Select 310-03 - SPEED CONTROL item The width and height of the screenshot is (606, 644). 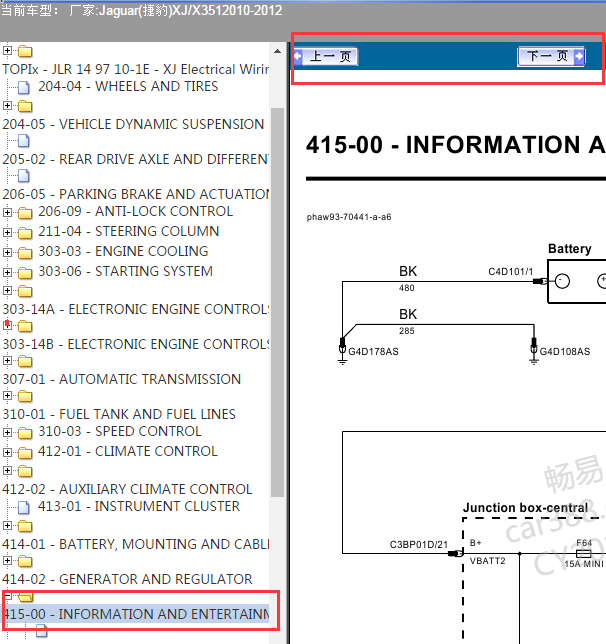coord(120,431)
